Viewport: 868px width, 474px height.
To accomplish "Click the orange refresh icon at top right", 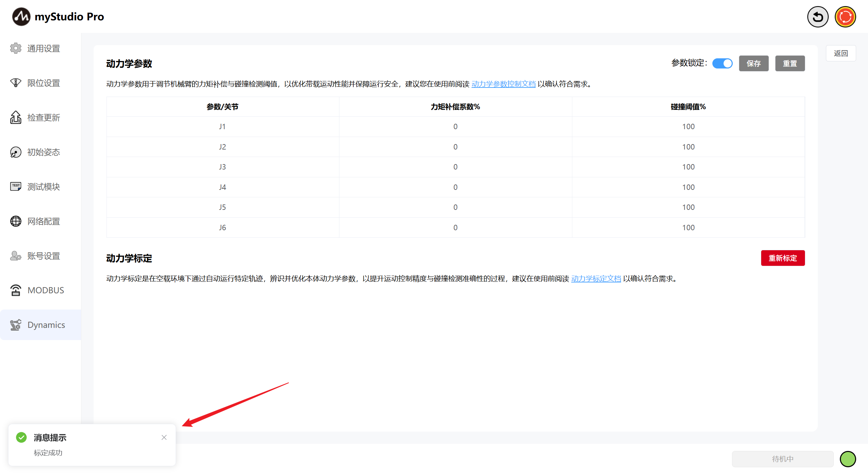I will tap(845, 17).
